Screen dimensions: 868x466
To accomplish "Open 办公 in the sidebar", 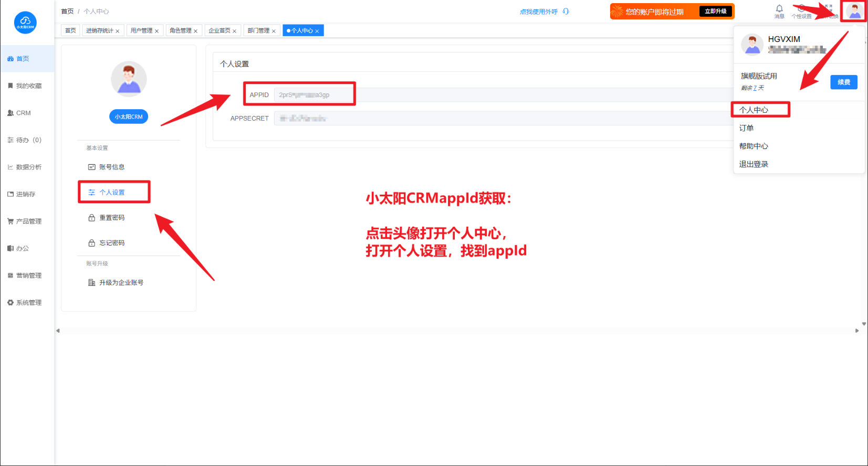I will pyautogui.click(x=27, y=248).
